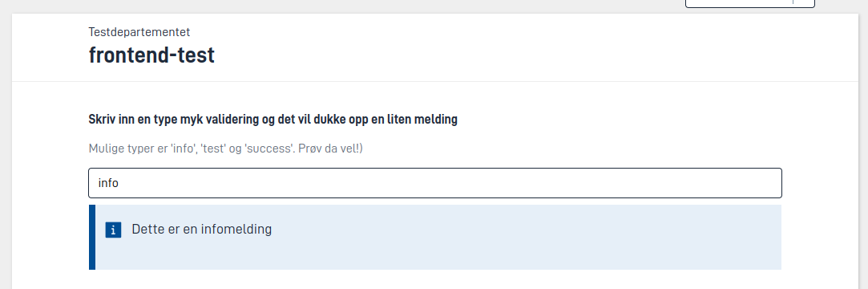The width and height of the screenshot is (868, 289).
Task: Click the 'Mulige typer er' help description
Action: coord(225,149)
